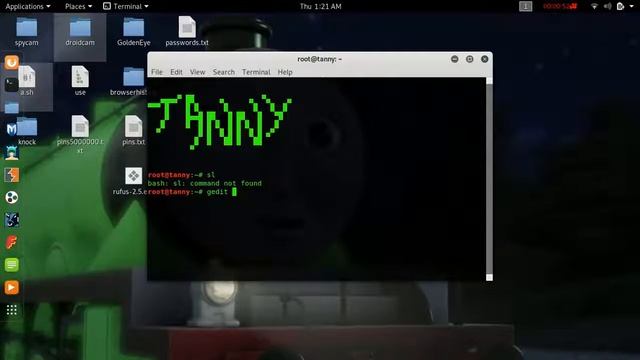Show all applications grid in dock
Viewport: 640px width, 360px height.
[11, 310]
